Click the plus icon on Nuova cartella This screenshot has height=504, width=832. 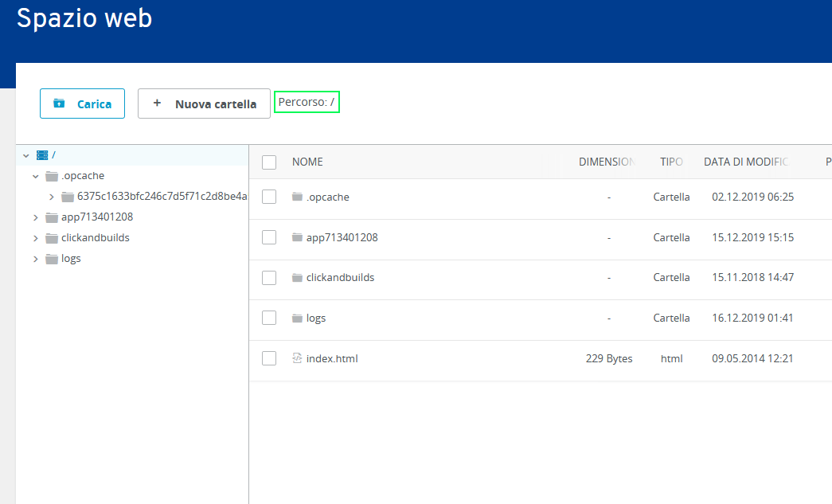[x=157, y=104]
